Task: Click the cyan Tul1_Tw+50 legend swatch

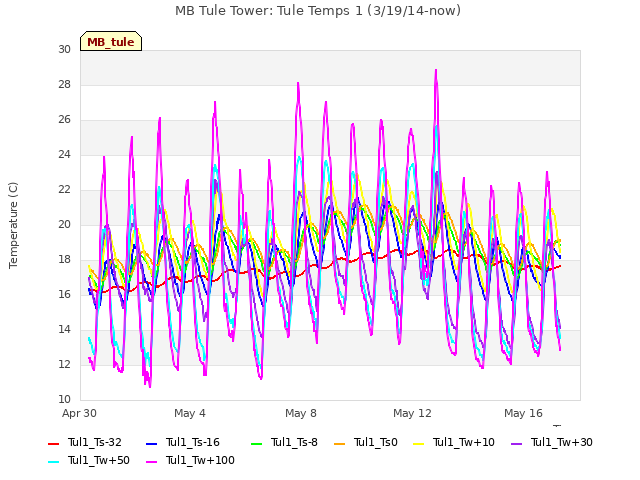Action: coord(53,461)
